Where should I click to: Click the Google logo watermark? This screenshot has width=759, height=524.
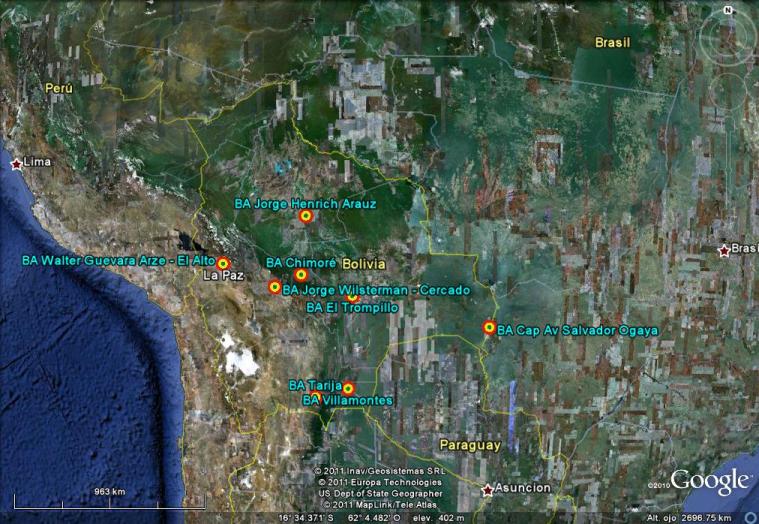point(709,480)
